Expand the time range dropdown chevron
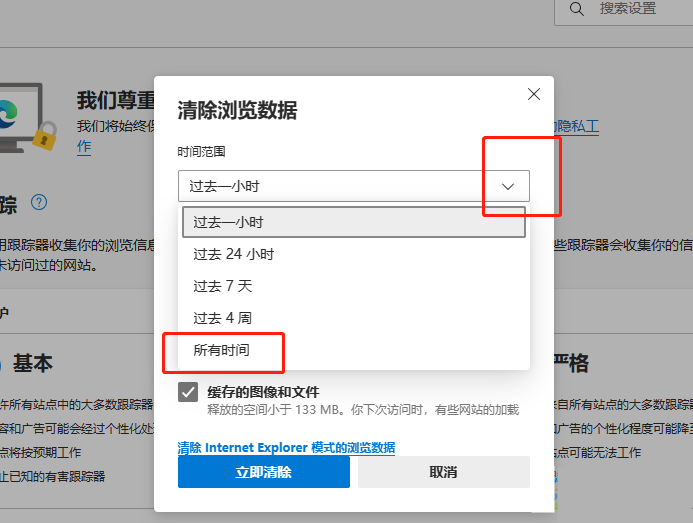 pyautogui.click(x=508, y=187)
